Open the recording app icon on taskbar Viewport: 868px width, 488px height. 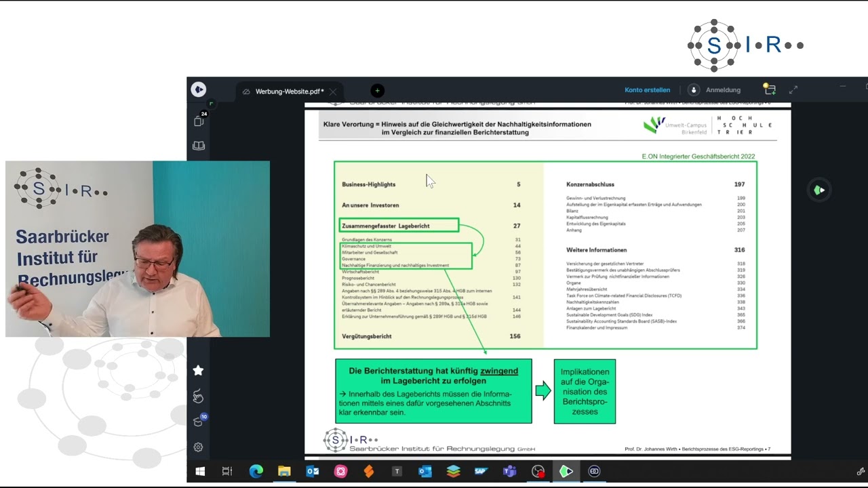[x=538, y=471]
